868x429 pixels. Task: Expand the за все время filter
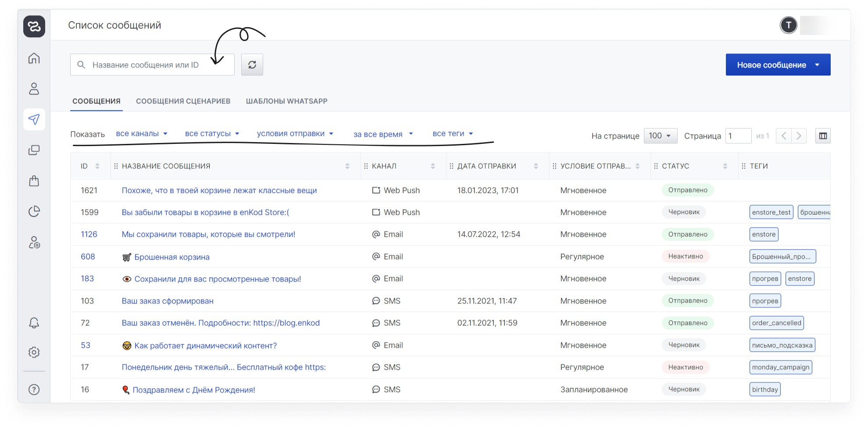pos(383,134)
